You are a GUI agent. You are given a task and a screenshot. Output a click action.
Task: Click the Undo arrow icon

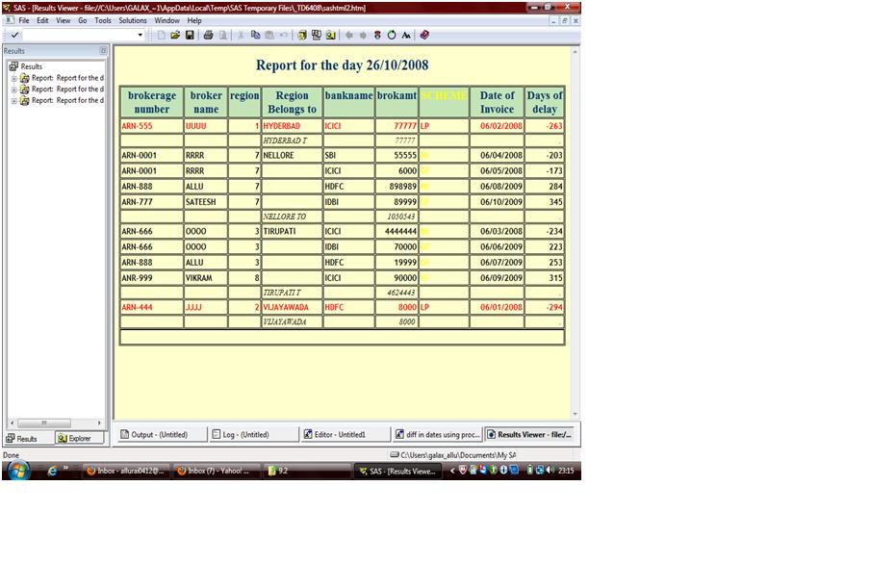click(x=284, y=35)
